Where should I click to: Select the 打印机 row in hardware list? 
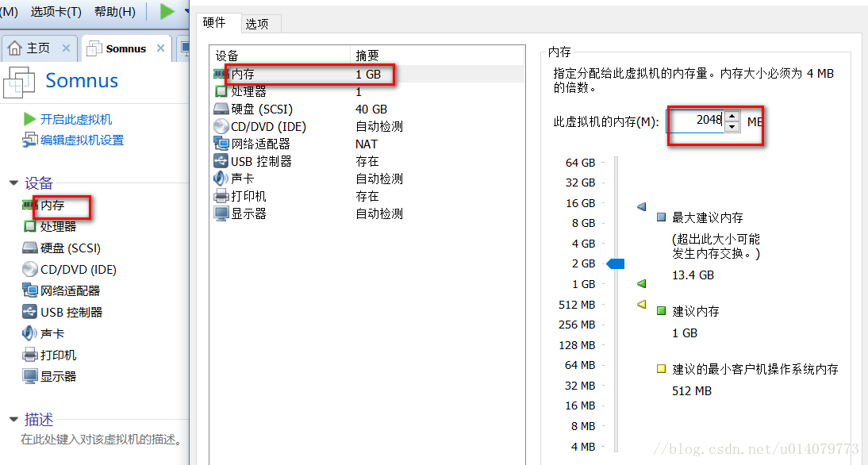[367, 196]
